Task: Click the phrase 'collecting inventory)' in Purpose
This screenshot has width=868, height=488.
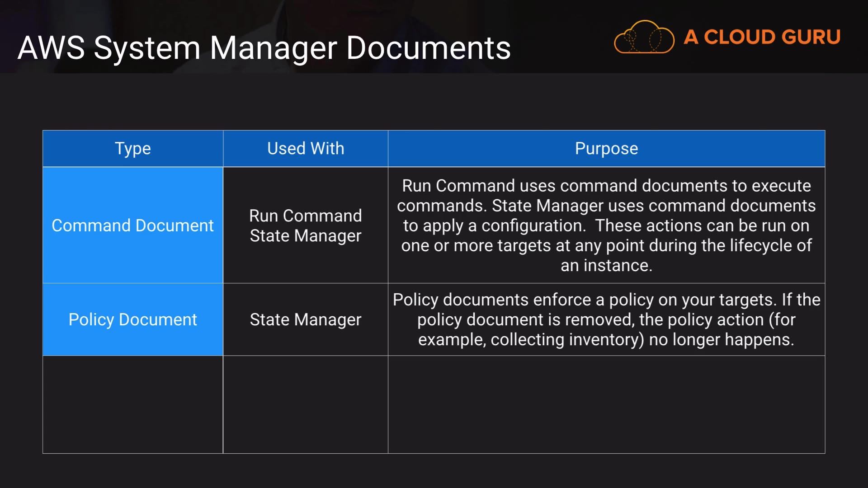Action: 567,340
